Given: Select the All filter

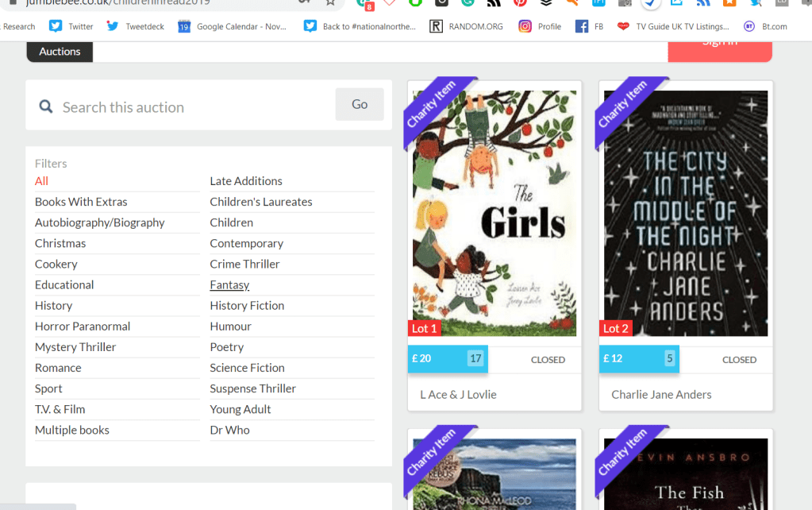Looking at the screenshot, I should 41,181.
